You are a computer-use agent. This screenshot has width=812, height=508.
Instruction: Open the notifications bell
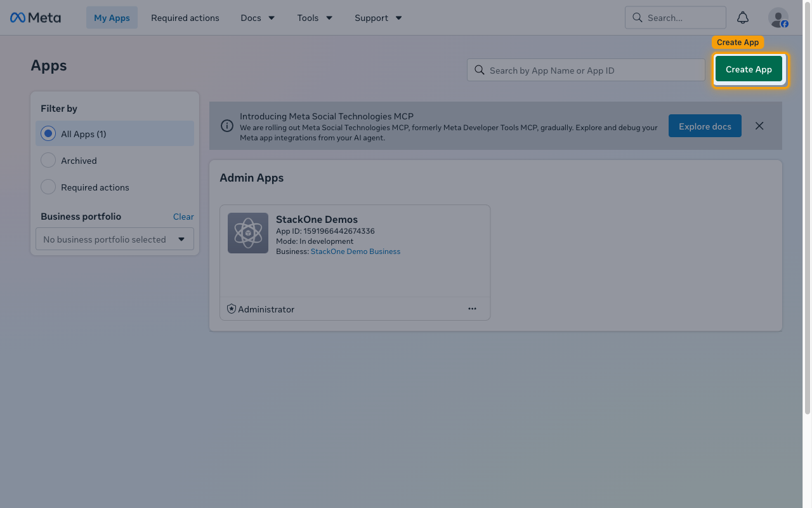(743, 18)
